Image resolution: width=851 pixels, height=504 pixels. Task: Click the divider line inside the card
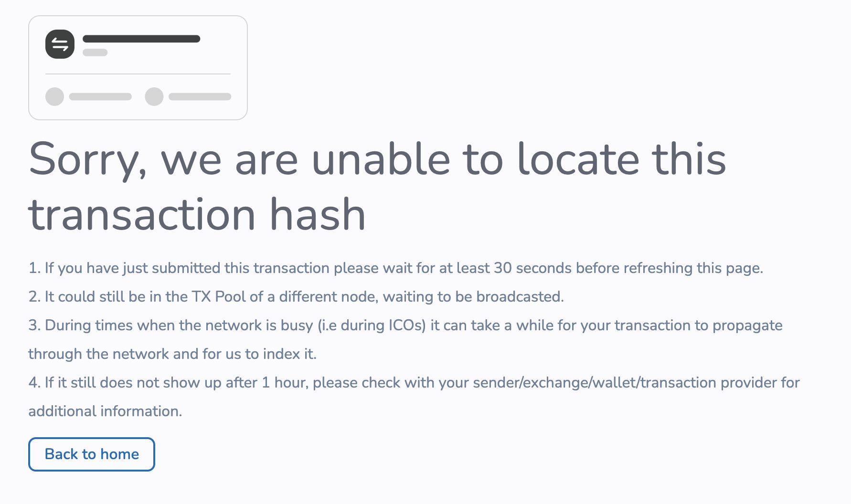click(138, 74)
